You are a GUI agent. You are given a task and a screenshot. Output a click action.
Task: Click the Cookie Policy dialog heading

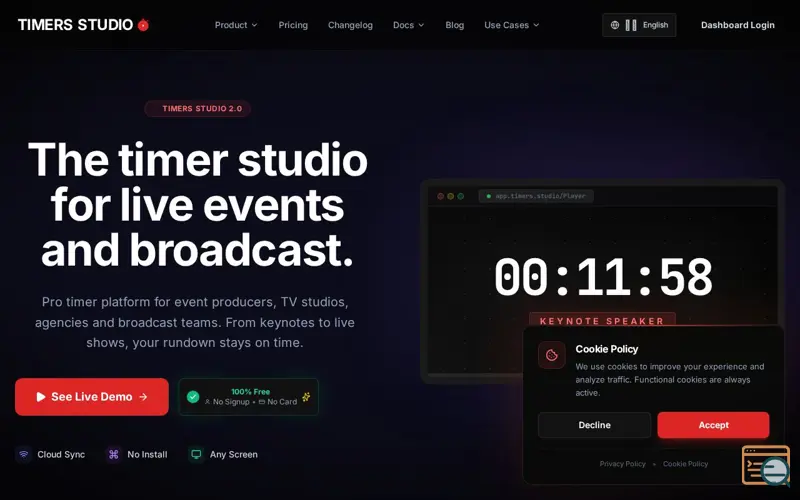click(x=607, y=349)
